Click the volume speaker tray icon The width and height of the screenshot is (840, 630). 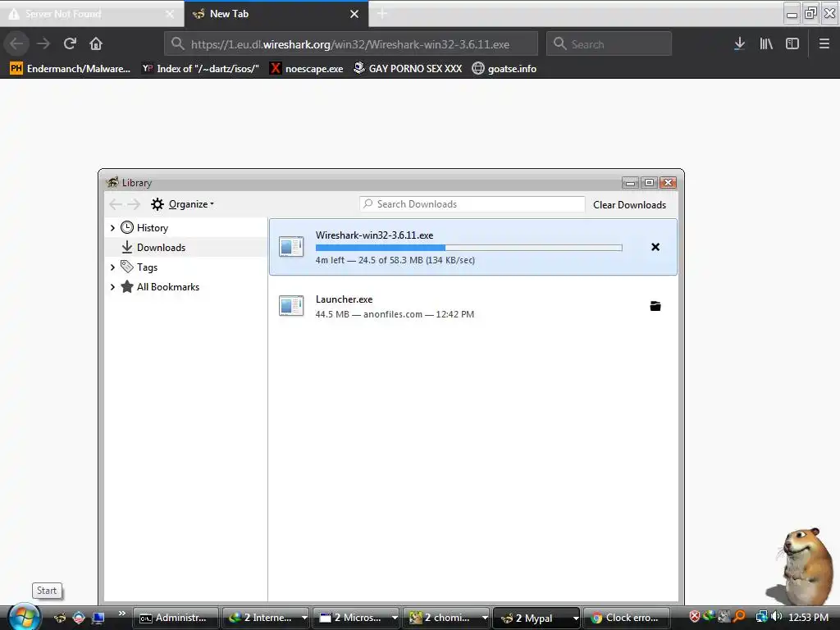[x=777, y=617]
